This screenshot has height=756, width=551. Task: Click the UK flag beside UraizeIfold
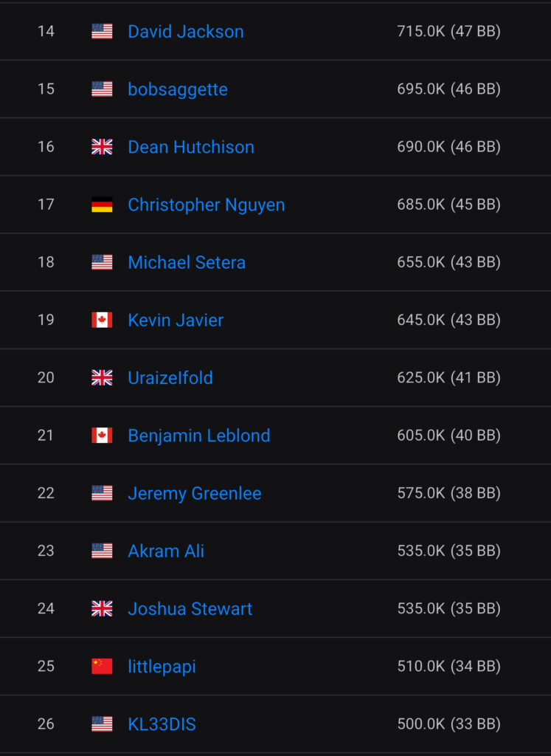coord(102,377)
